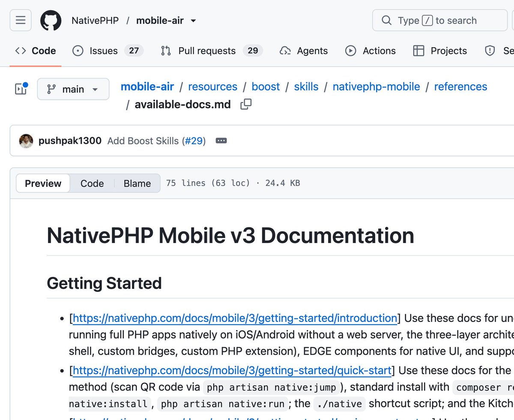Copy the file path available-docs.md
The width and height of the screenshot is (514, 420).
coord(246,104)
